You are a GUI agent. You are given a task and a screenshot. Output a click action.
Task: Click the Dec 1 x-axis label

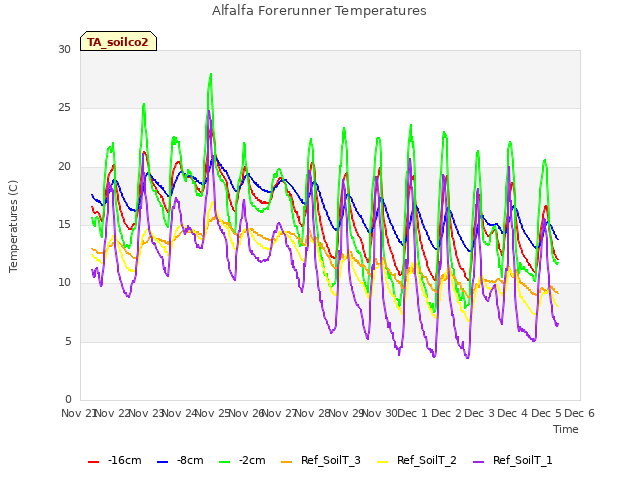tap(412, 413)
